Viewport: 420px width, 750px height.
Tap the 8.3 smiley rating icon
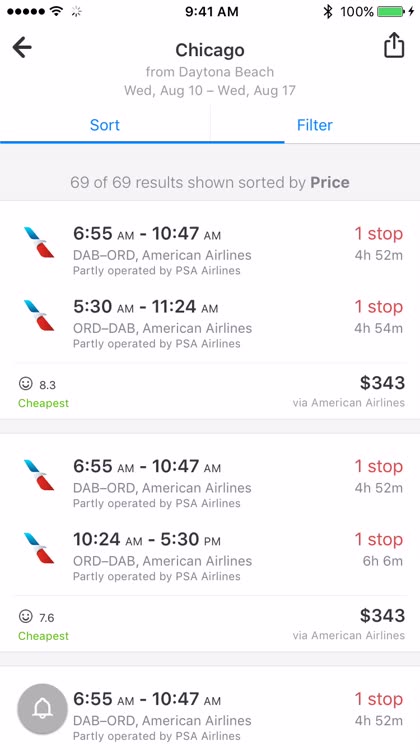25,384
